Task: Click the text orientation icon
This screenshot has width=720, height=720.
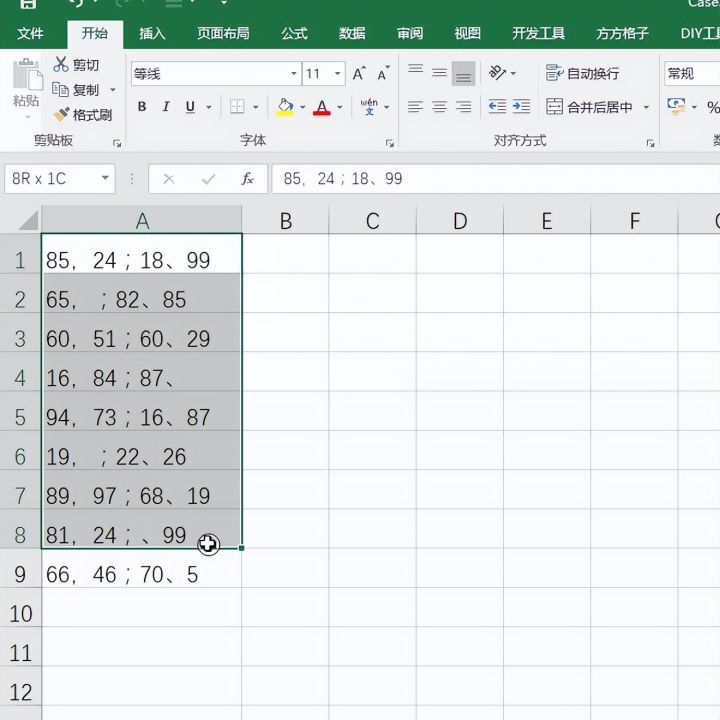Action: [498, 73]
